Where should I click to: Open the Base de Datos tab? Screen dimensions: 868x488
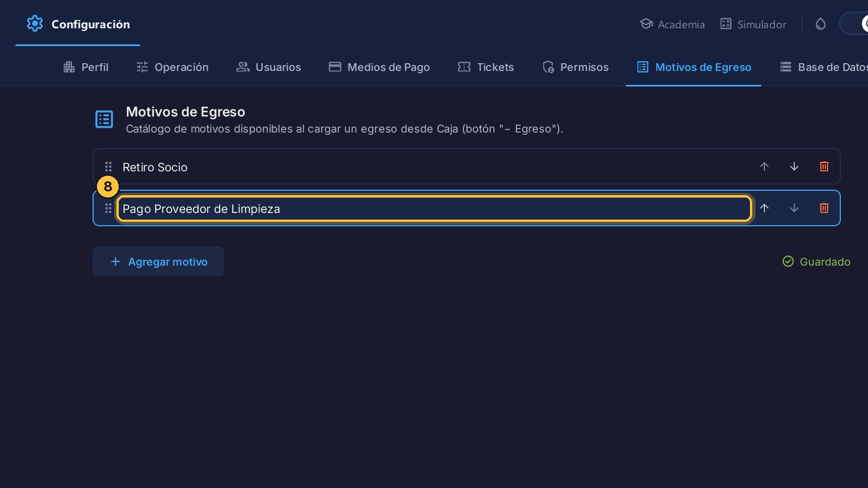click(x=824, y=67)
